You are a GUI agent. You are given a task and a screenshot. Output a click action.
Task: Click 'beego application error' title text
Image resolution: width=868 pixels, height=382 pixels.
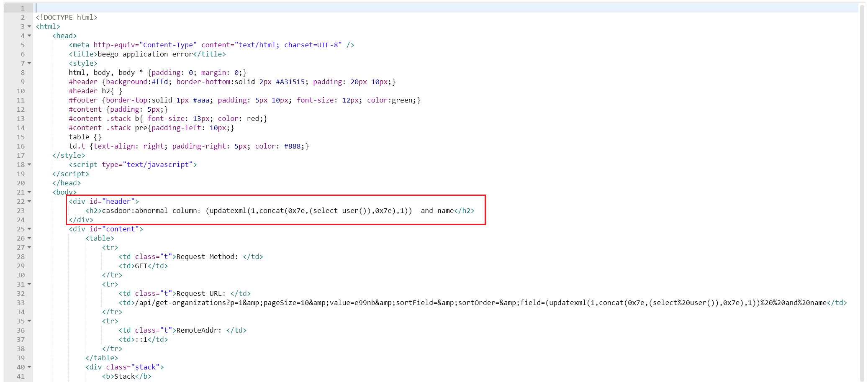pyautogui.click(x=145, y=54)
